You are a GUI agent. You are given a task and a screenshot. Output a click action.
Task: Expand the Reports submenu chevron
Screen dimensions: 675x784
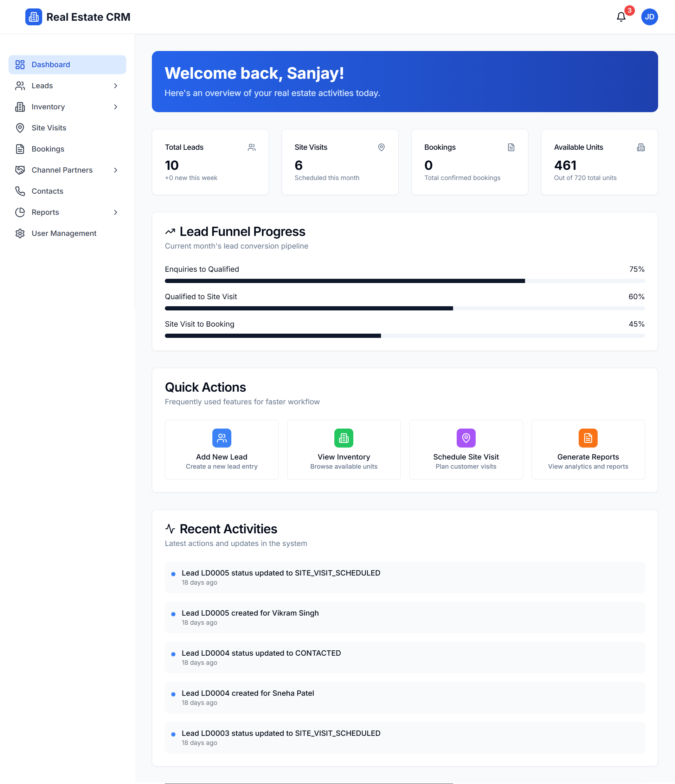tap(116, 212)
